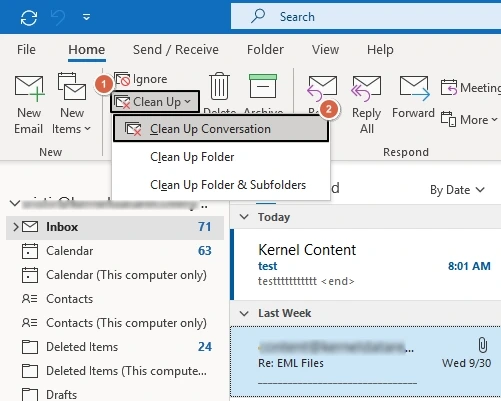Select the Home ribbon tab
The width and height of the screenshot is (501, 401).
87,50
